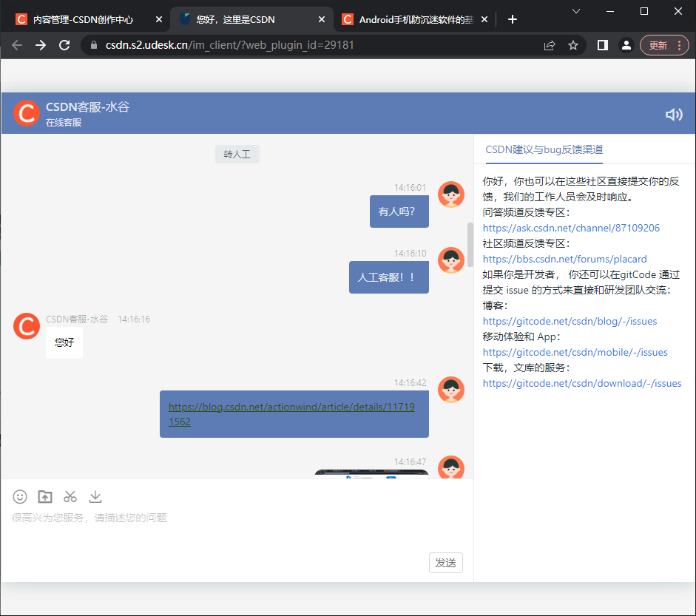Click the agent avatar beside 您好
Image resolution: width=696 pixels, height=616 pixels.
27,326
